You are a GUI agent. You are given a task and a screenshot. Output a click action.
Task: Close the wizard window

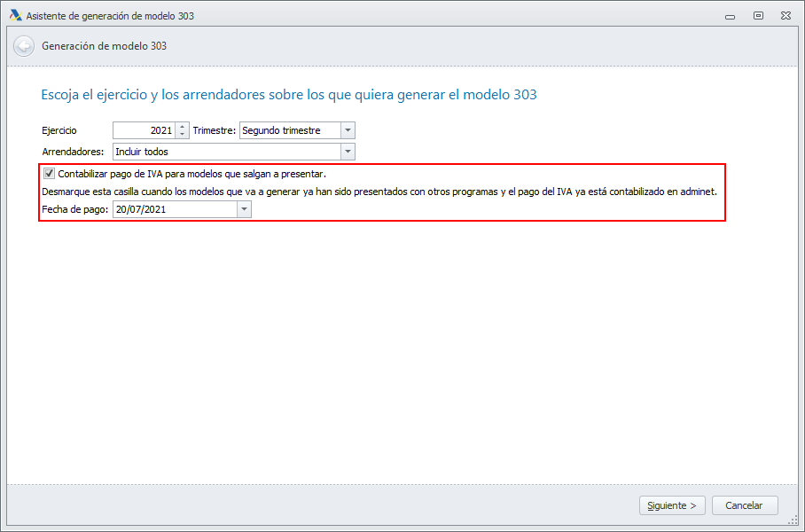point(785,16)
